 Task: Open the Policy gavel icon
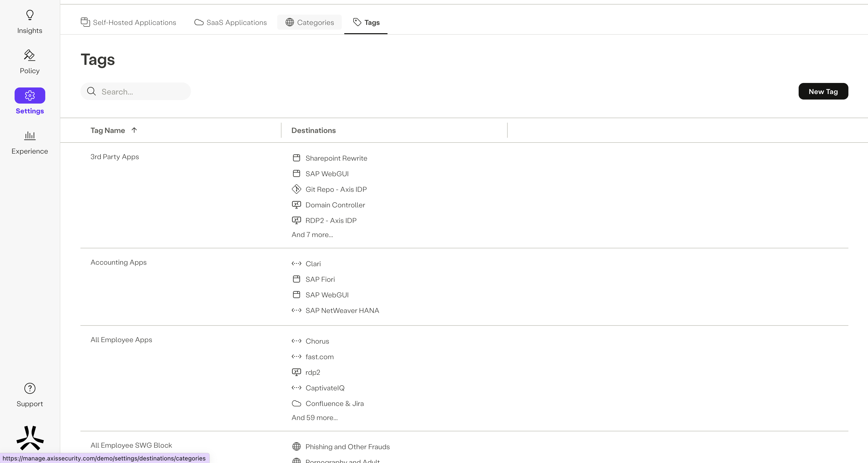[30, 55]
